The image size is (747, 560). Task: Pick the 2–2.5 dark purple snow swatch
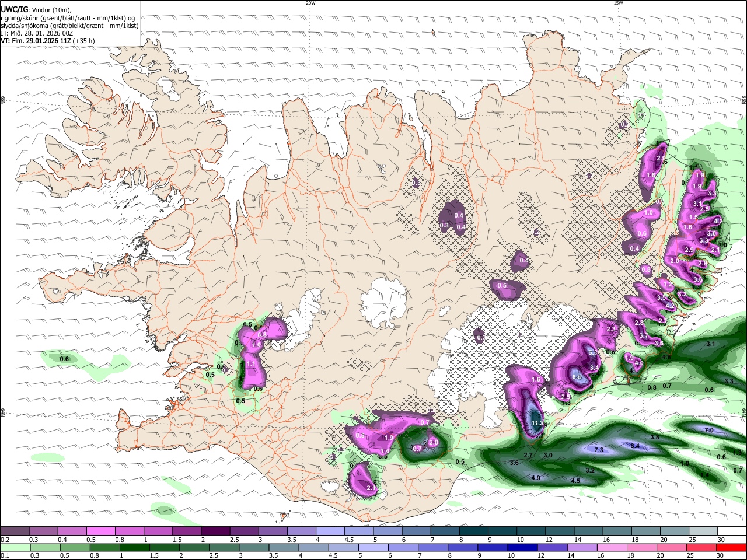click(x=215, y=531)
